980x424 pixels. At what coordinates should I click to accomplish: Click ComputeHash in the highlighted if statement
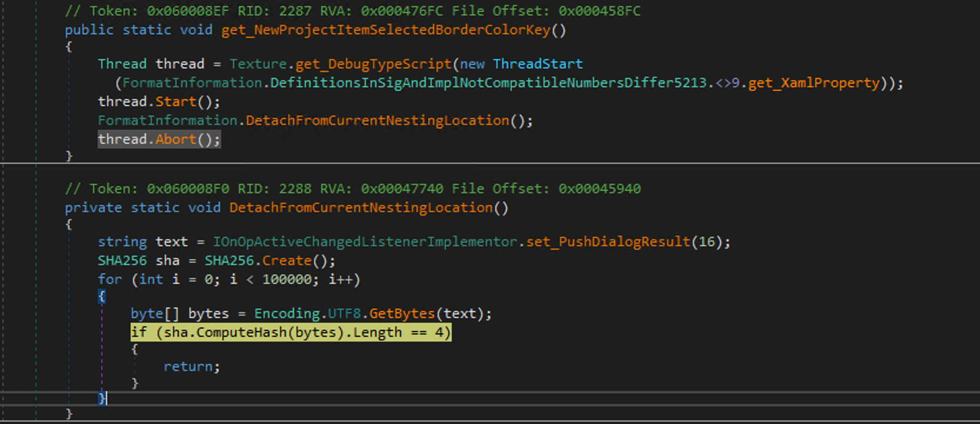tap(242, 332)
